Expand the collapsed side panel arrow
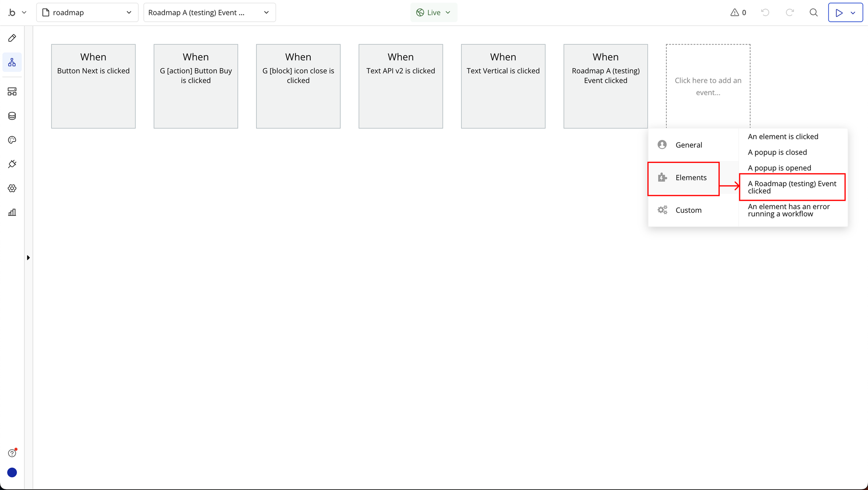This screenshot has width=868, height=490. pos(28,258)
